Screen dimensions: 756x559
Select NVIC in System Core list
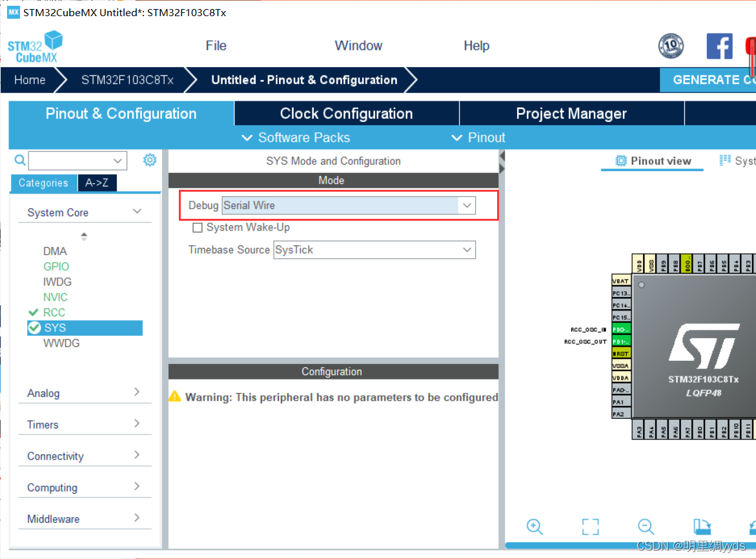(x=56, y=298)
